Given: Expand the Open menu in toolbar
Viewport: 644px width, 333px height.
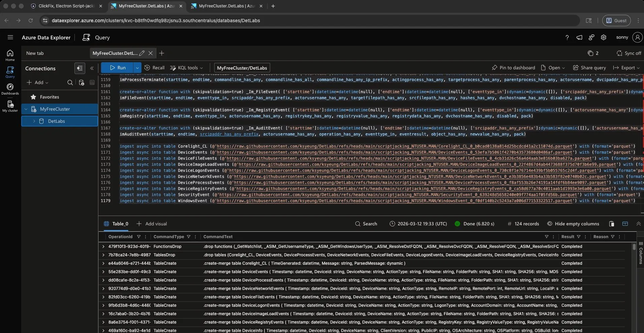Looking at the screenshot, I should pos(553,68).
